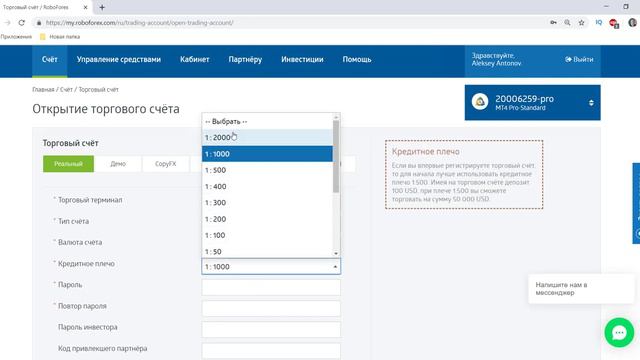Viewport: 640px width, 360px height.
Task: Go to Главная breadcrumb link
Action: tap(43, 89)
